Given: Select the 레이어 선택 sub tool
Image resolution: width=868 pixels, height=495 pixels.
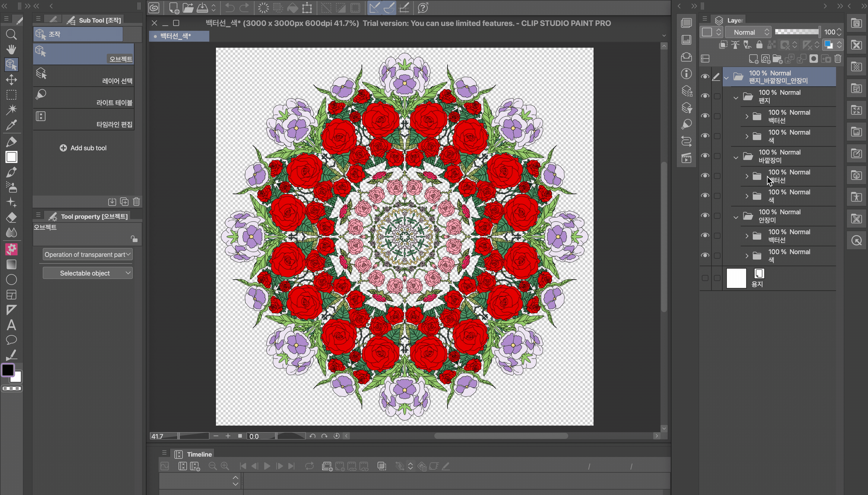Looking at the screenshot, I should coord(83,76).
